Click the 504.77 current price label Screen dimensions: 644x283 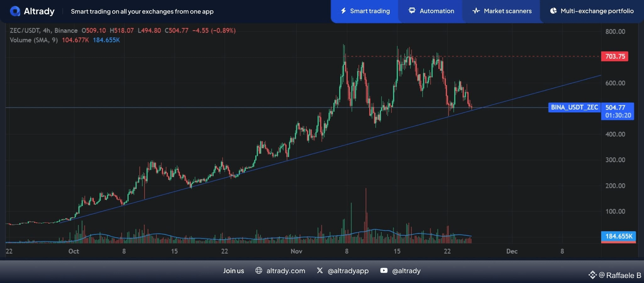click(x=615, y=107)
